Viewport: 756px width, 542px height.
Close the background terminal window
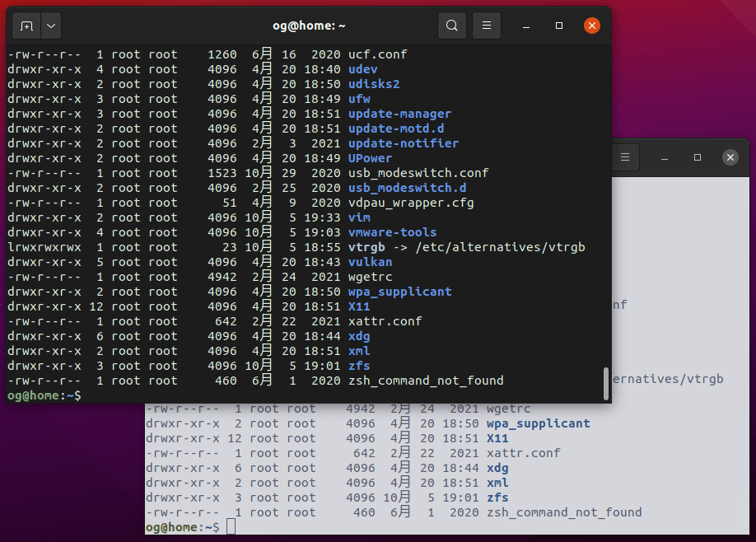tap(730, 157)
